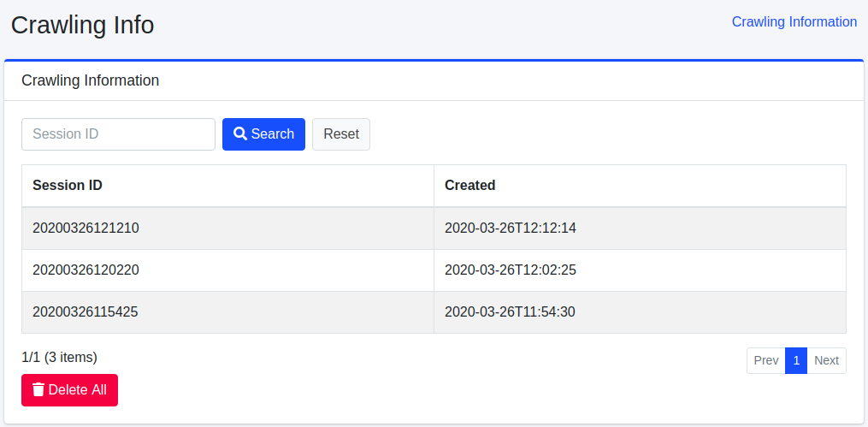Click the 1/1 (3 items) count text
The width and height of the screenshot is (868, 427).
[59, 358]
